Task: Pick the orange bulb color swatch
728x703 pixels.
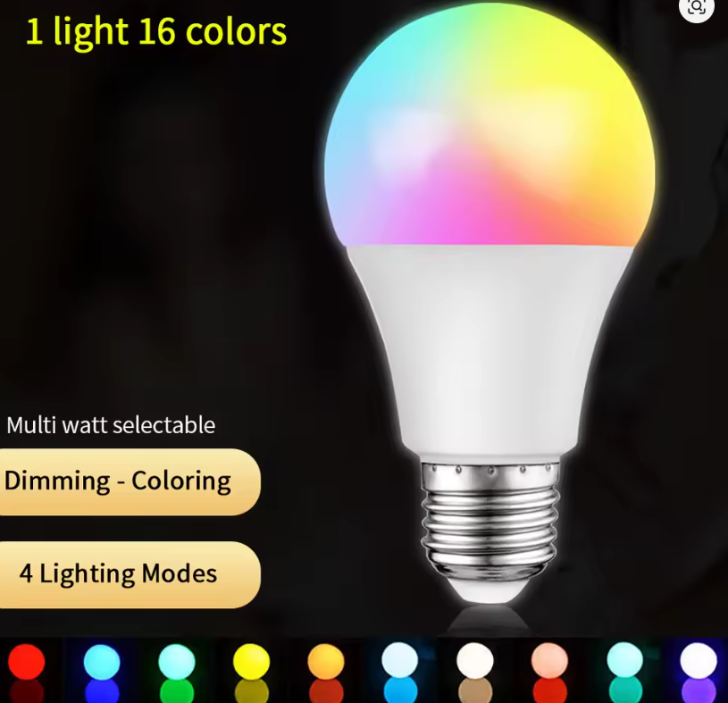Action: 326,661
